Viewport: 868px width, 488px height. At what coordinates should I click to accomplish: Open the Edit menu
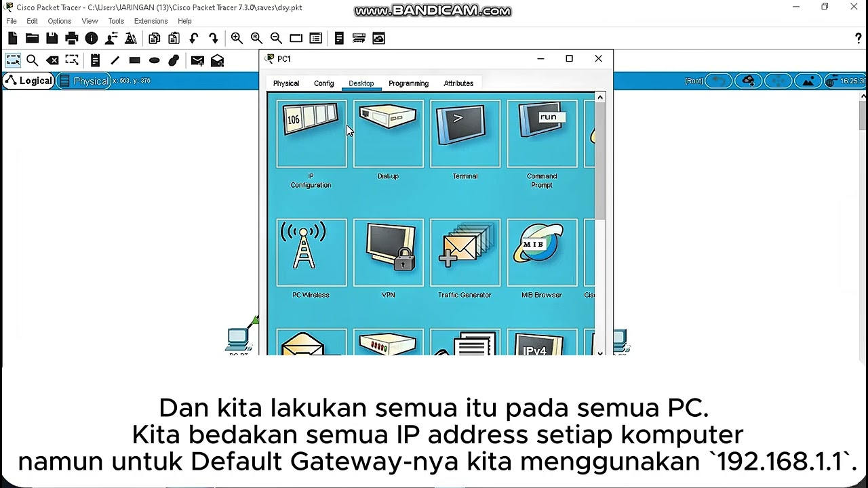pos(33,21)
